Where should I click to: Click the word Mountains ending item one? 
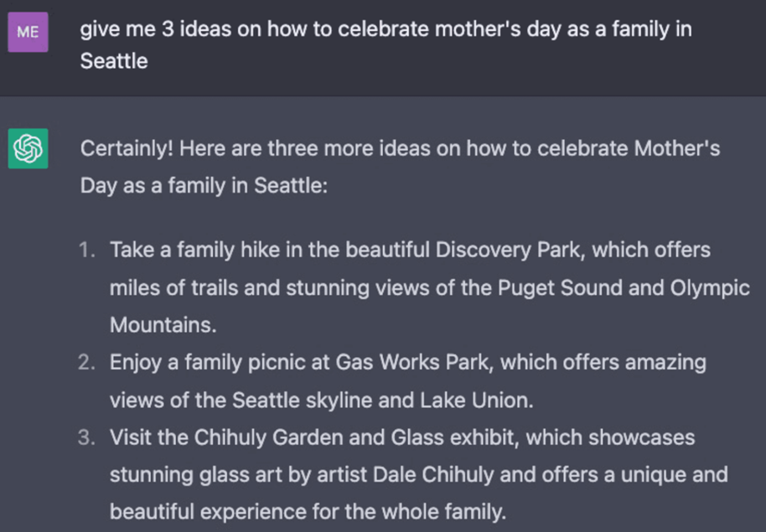(x=163, y=325)
